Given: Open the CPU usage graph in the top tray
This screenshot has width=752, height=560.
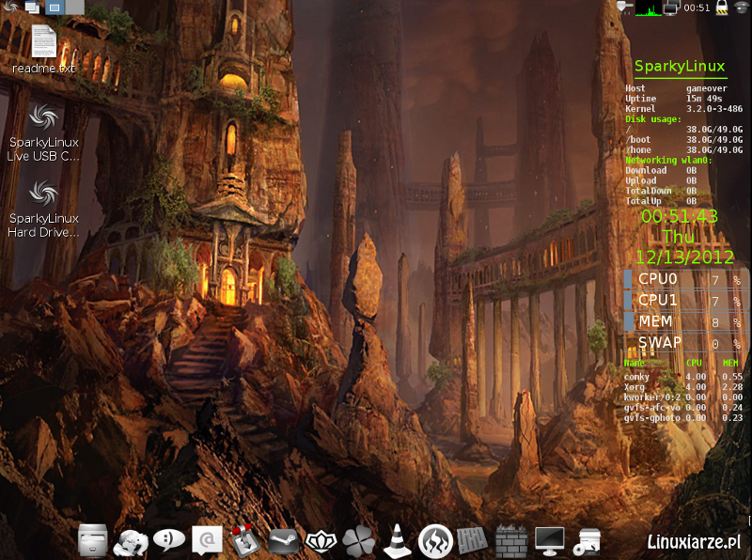Looking at the screenshot, I should click(648, 8).
